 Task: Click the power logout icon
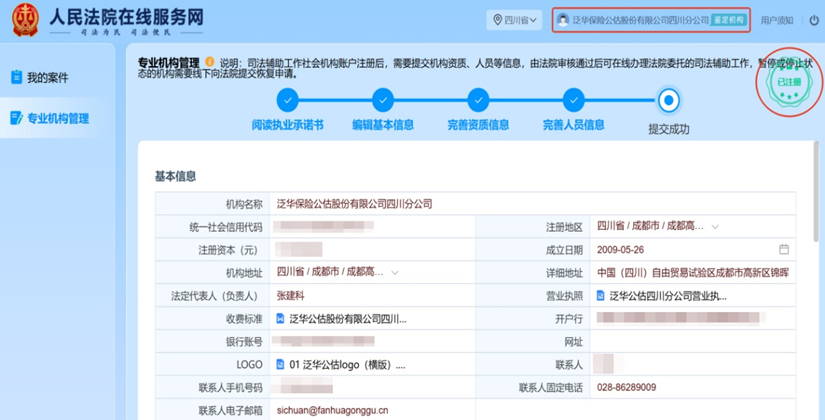point(814,21)
